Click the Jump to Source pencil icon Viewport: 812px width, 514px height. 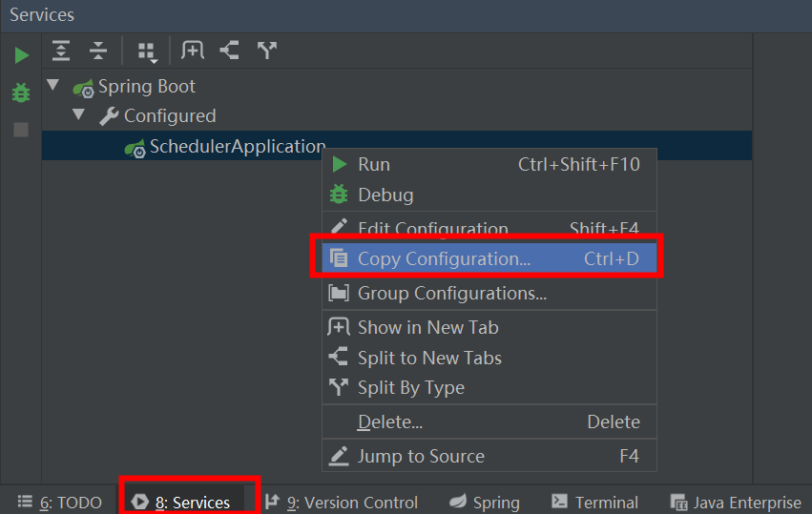coord(339,456)
